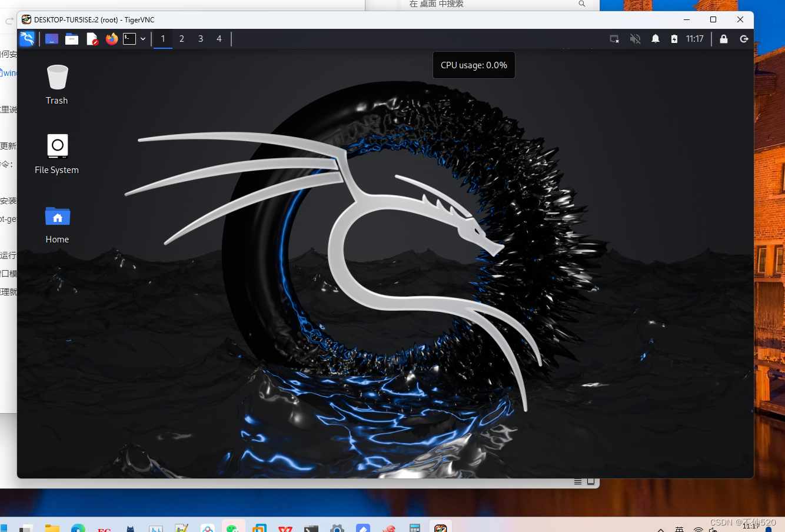Open the file manager from the panel

click(x=72, y=39)
